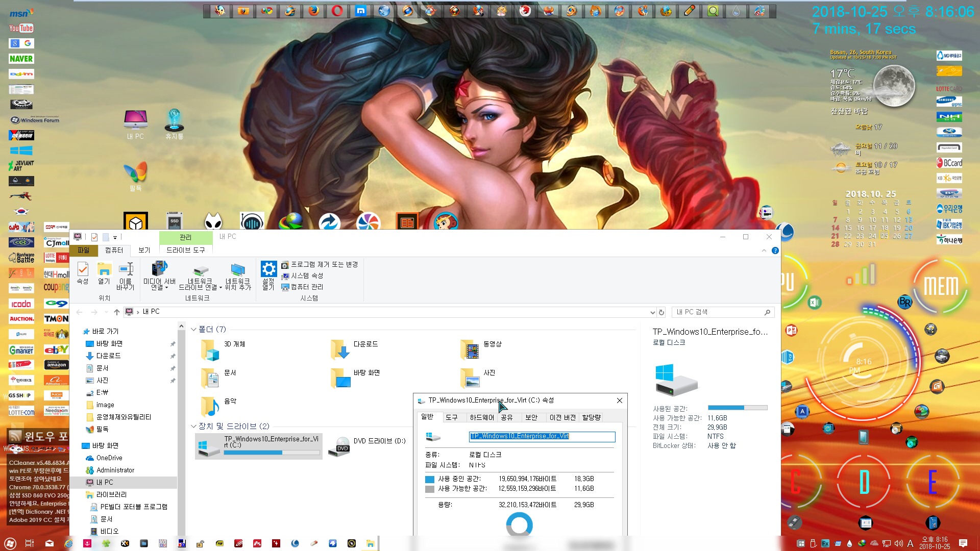This screenshot has height=551, width=980.
Task: Open the 할당량 tab in properties dialog
Action: 592,417
